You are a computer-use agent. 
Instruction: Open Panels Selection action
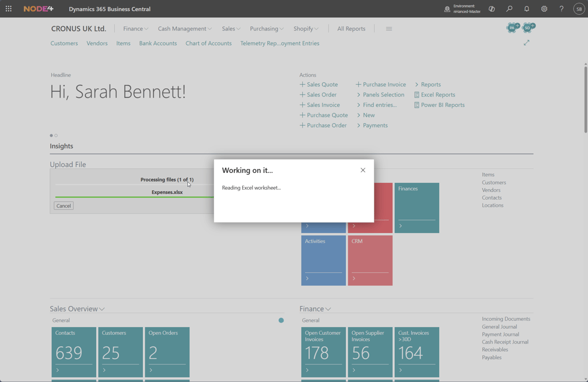tap(380, 95)
